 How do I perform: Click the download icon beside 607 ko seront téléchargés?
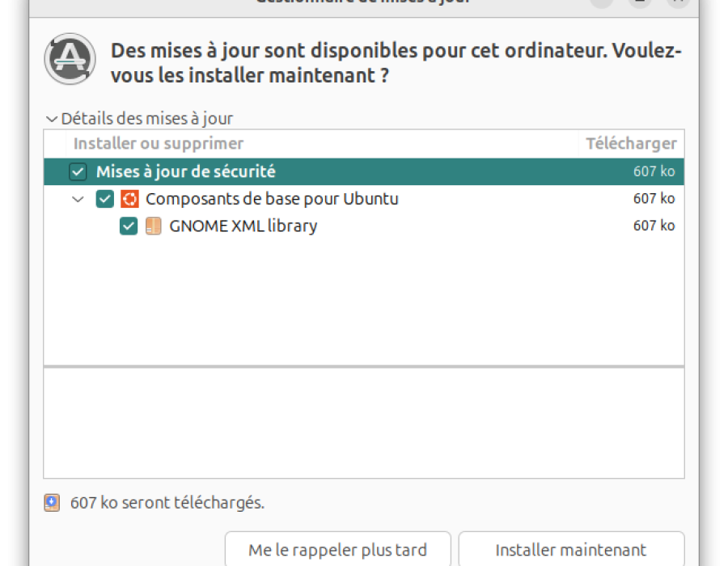(x=52, y=503)
